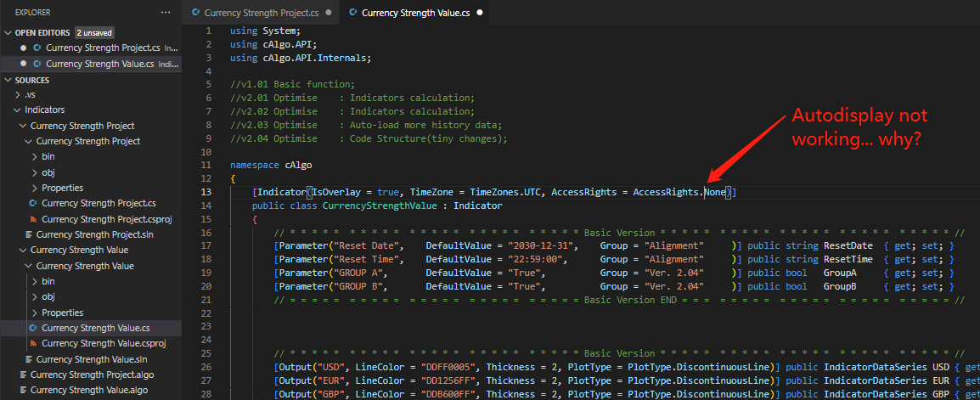Click the ResetDate property name
This screenshot has width=980, height=400.
[848, 245]
